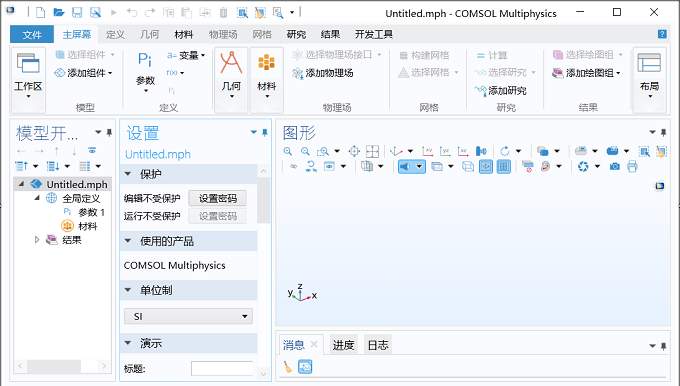Viewport: 680px width, 386px height.
Task: Clear messages with the broom icon
Action: [288, 367]
